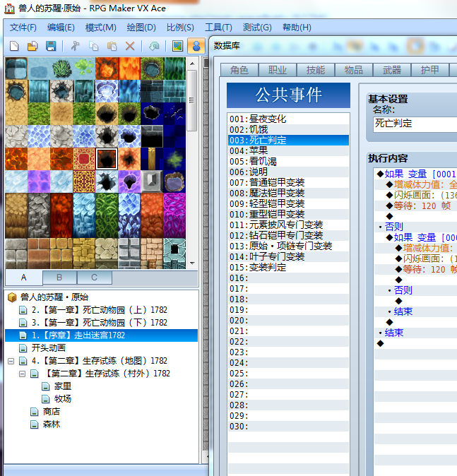Select common event 001:昼夜变化

tap(288, 119)
